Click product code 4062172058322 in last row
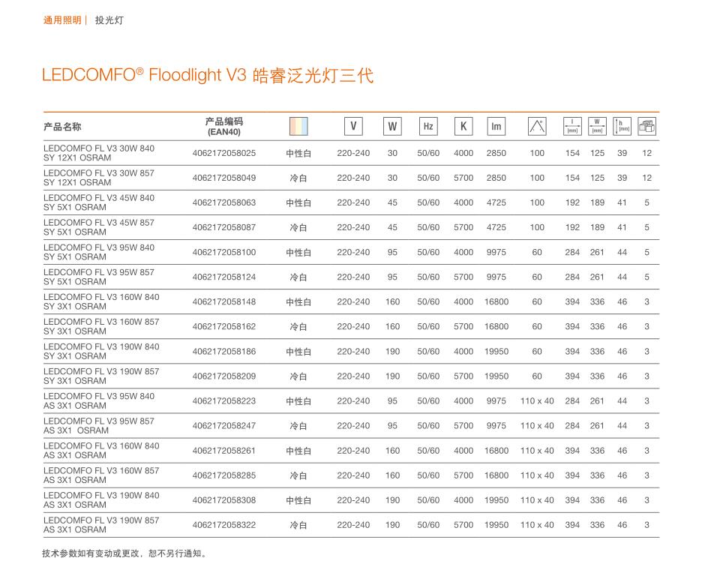This screenshot has width=702, height=588. click(223, 525)
